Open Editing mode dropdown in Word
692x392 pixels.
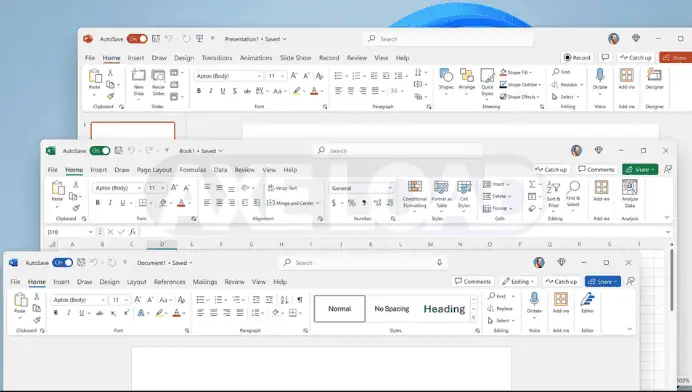518,282
